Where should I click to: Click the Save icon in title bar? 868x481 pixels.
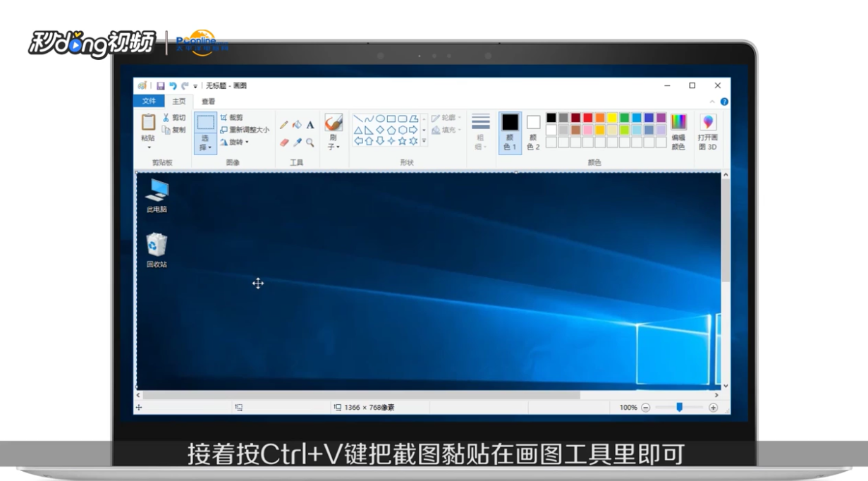[160, 86]
